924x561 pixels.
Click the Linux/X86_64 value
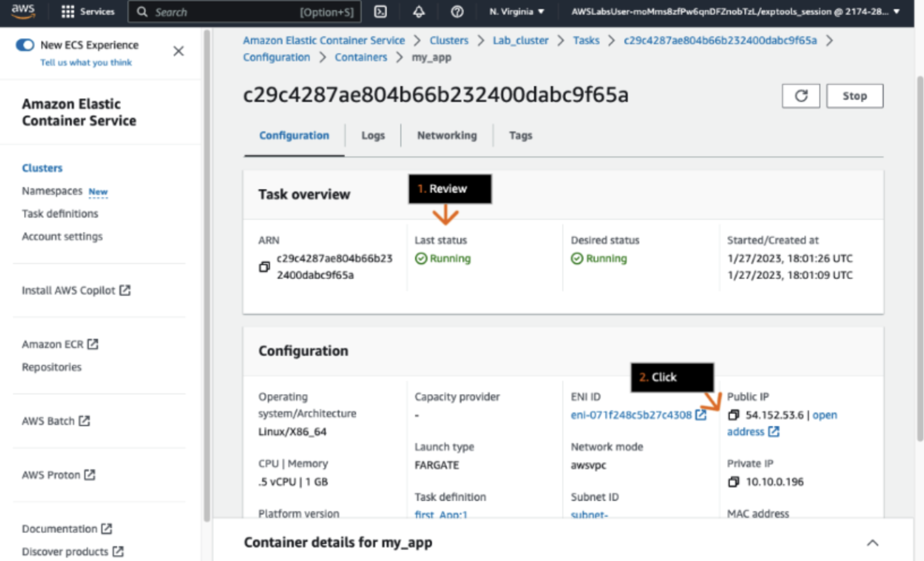coord(293,432)
